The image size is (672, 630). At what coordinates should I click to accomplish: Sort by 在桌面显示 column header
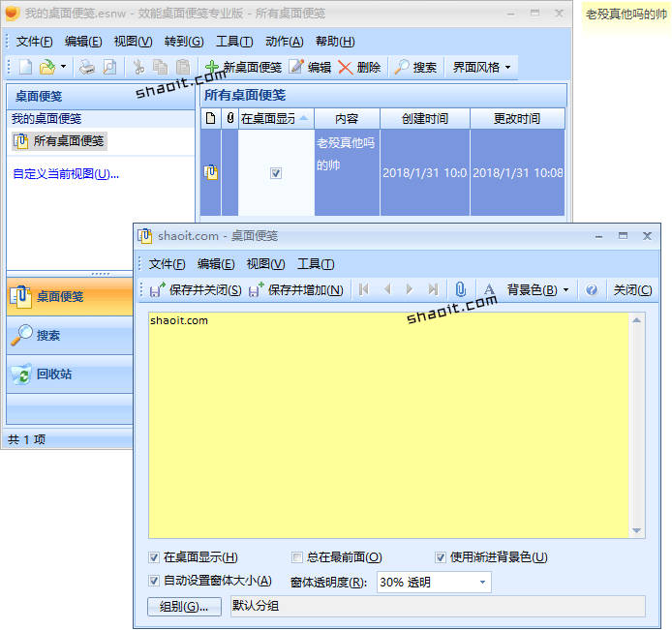[276, 118]
